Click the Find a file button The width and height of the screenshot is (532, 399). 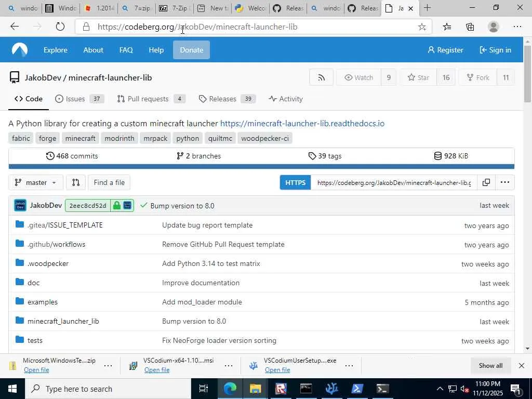[x=109, y=182]
